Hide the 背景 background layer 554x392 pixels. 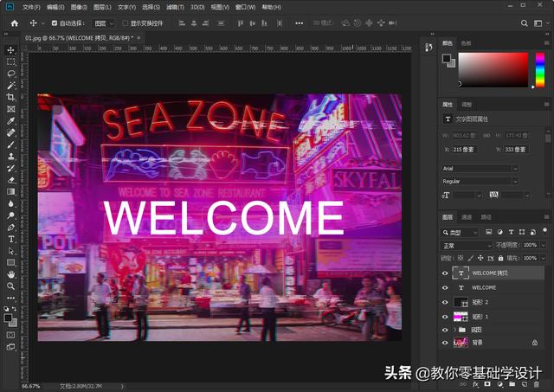coord(445,343)
